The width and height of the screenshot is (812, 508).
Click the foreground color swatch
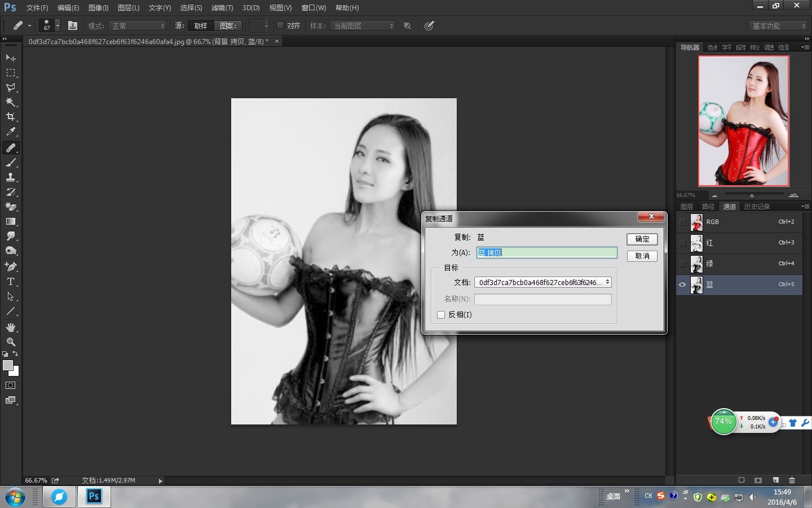pos(8,365)
